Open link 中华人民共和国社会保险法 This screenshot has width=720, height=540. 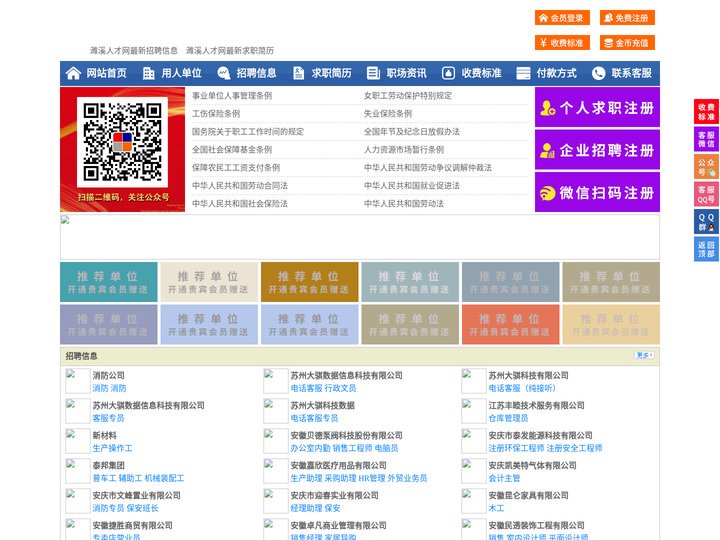pos(240,203)
